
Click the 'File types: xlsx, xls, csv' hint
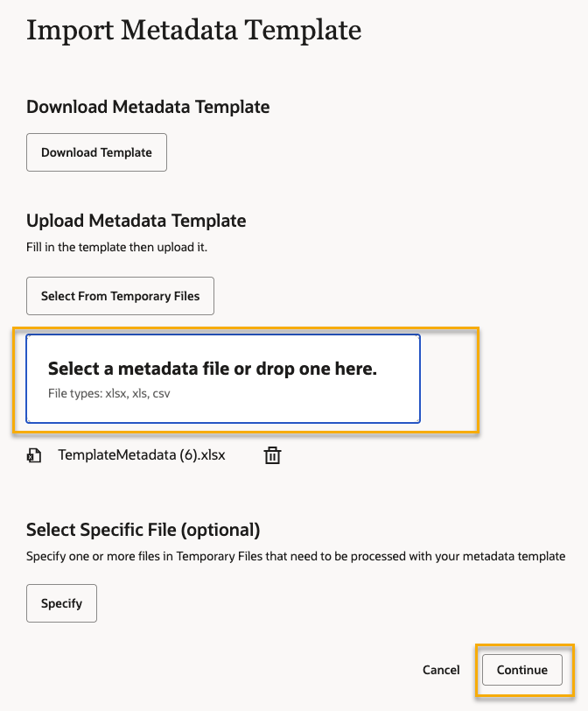click(x=108, y=394)
